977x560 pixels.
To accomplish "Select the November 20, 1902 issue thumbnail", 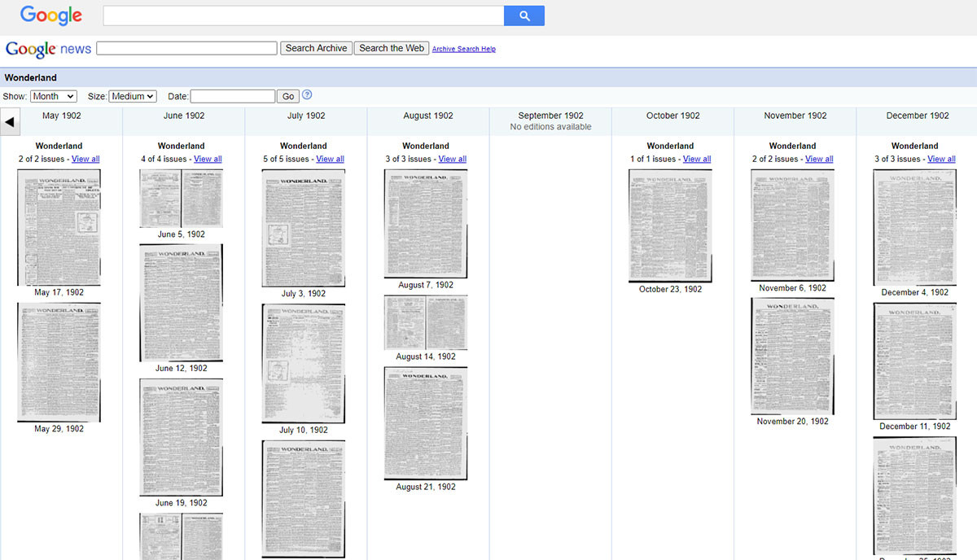I will pos(792,356).
